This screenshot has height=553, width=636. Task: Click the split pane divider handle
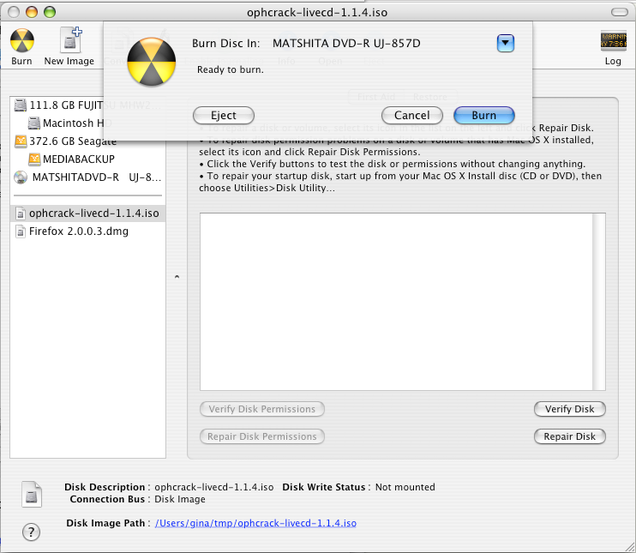[177, 277]
